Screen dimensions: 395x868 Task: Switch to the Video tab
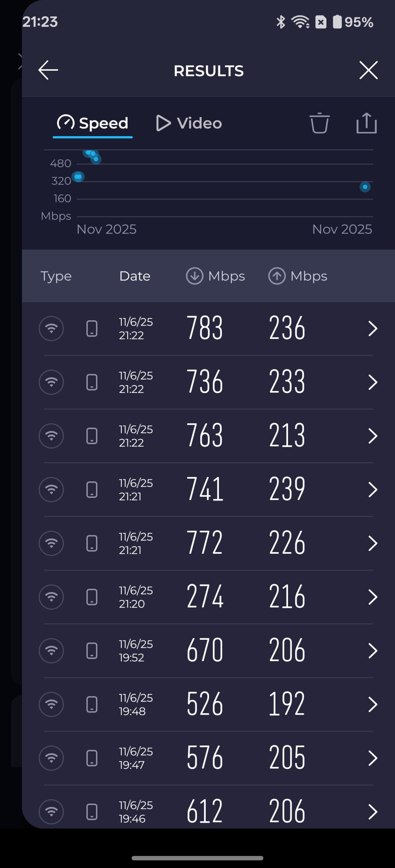(x=189, y=123)
